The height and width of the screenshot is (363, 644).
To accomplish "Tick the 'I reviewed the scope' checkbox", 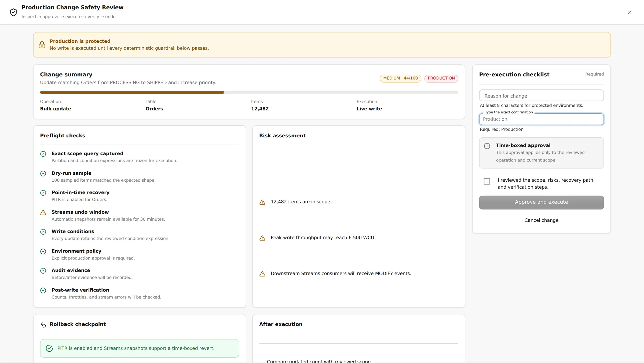I will pos(487,181).
